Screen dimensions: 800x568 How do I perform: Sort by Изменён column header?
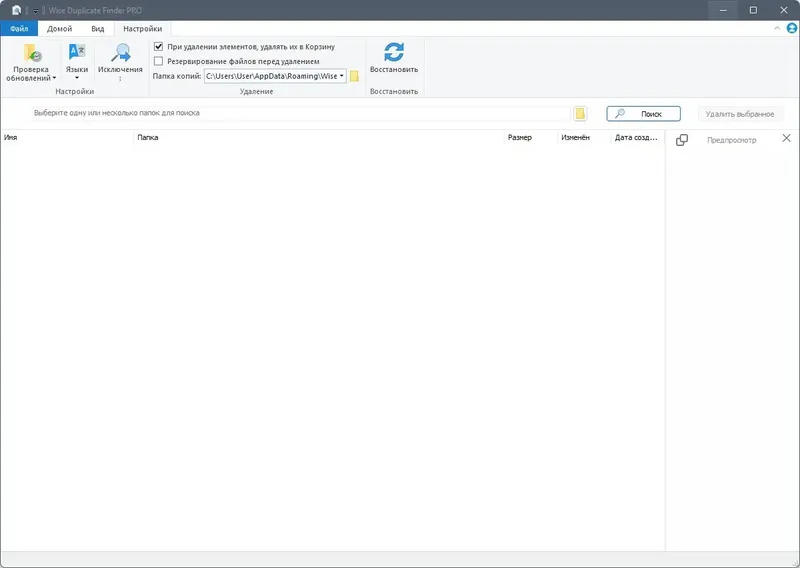click(x=584, y=137)
